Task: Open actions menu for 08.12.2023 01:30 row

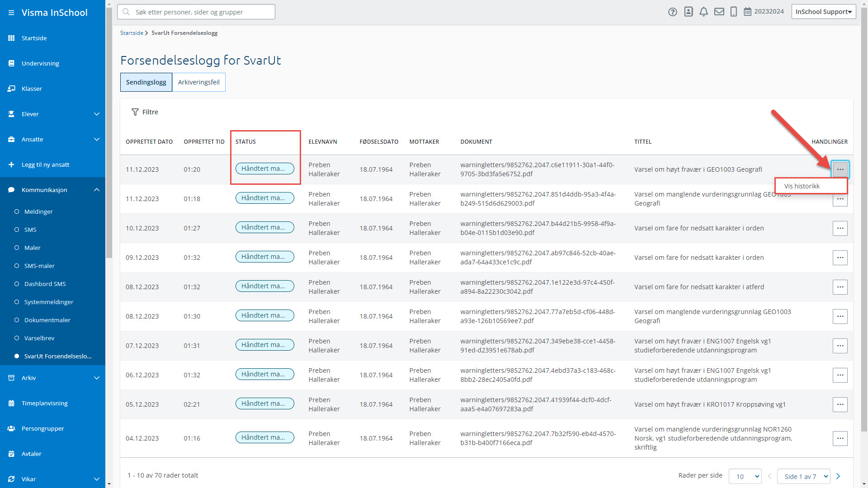Action: tap(840, 316)
